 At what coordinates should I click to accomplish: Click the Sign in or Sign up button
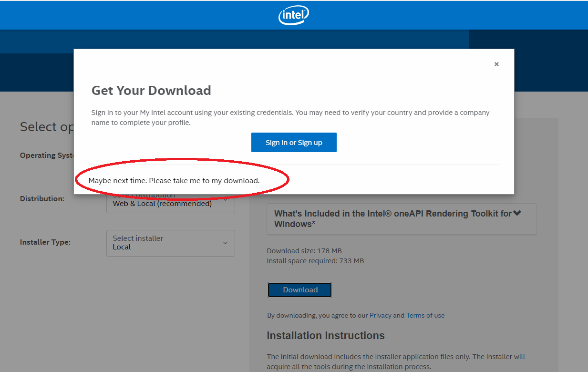point(293,142)
